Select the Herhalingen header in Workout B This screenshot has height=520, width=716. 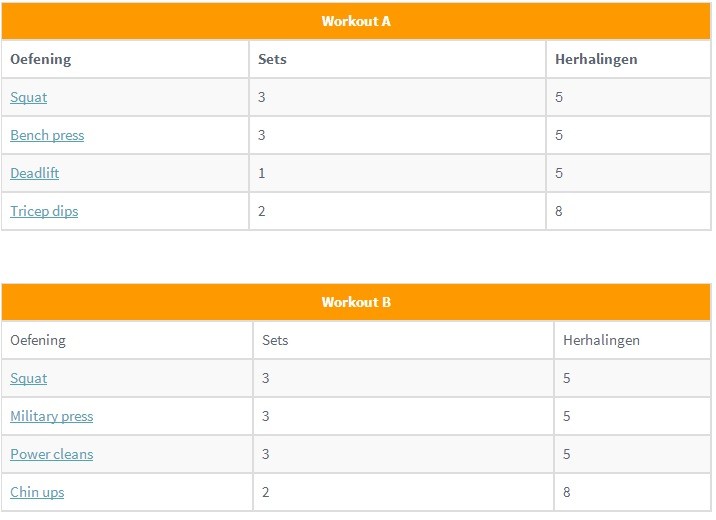point(601,340)
